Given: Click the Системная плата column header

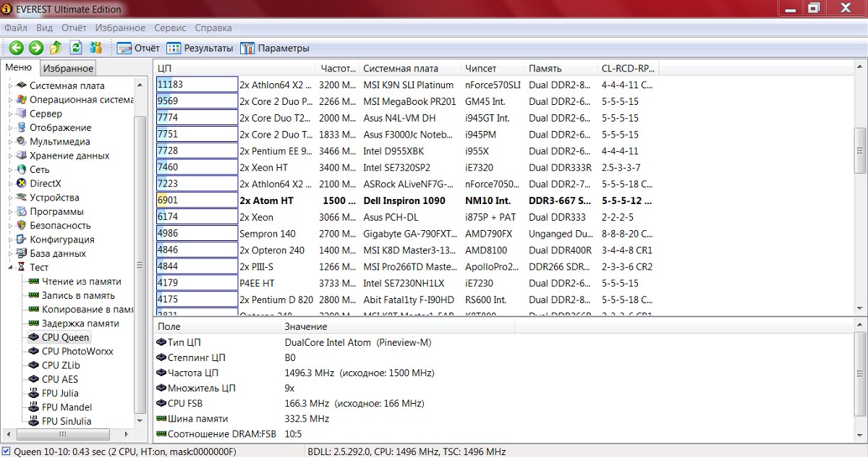Looking at the screenshot, I should point(401,68).
